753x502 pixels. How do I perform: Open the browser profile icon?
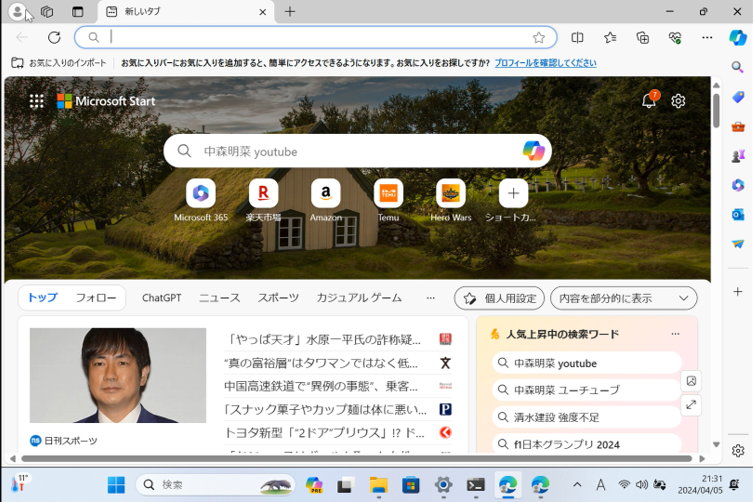click(17, 12)
